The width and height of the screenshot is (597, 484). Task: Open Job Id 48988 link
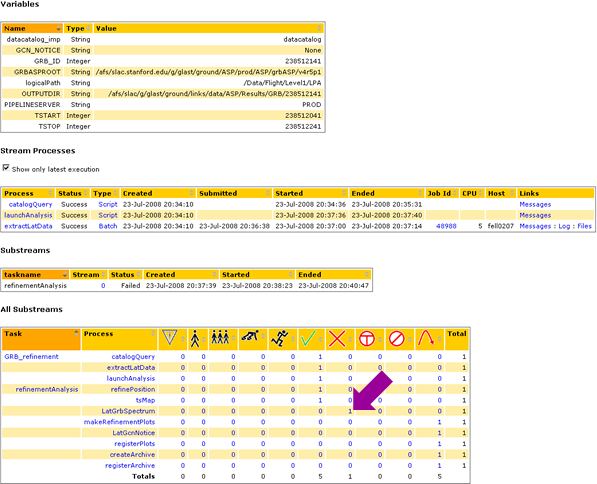446,226
